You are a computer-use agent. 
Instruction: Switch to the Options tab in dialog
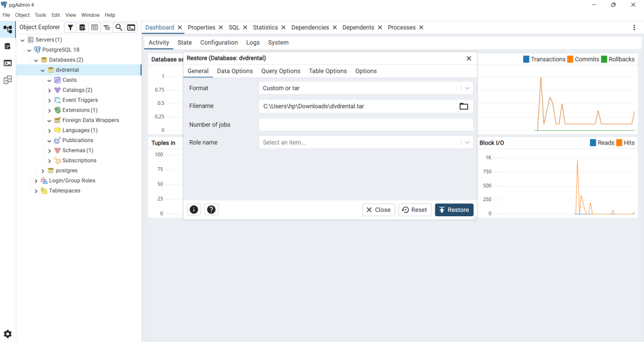(366, 71)
